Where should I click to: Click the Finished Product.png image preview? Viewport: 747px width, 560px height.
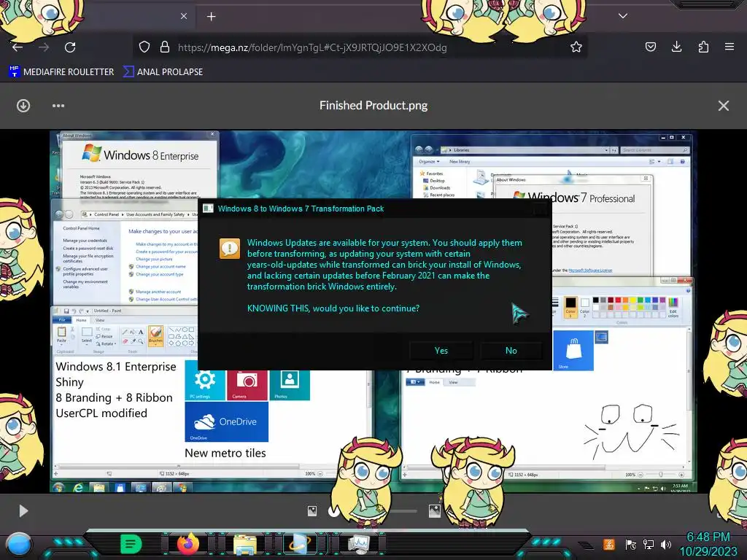tap(373, 311)
